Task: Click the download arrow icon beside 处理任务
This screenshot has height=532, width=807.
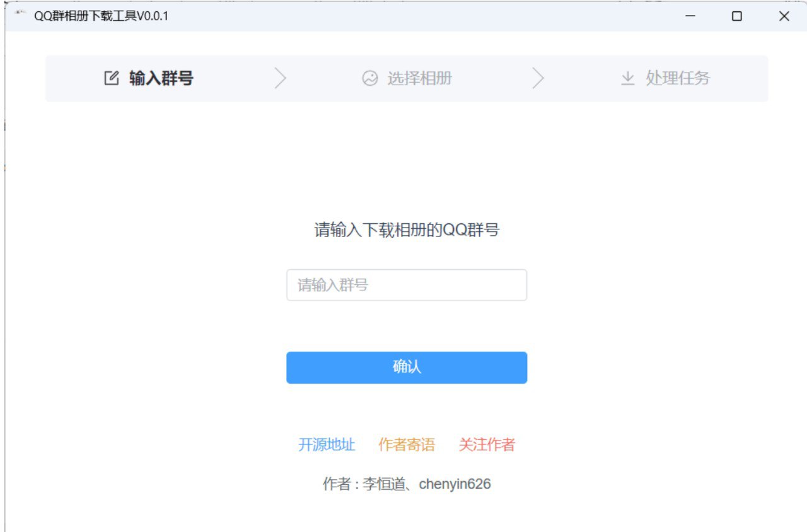Action: (628, 79)
